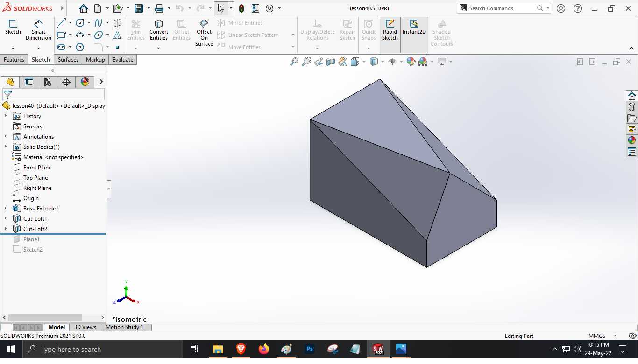The image size is (638, 364).
Task: Open the 3D Views bottom tab
Action: (x=85, y=327)
